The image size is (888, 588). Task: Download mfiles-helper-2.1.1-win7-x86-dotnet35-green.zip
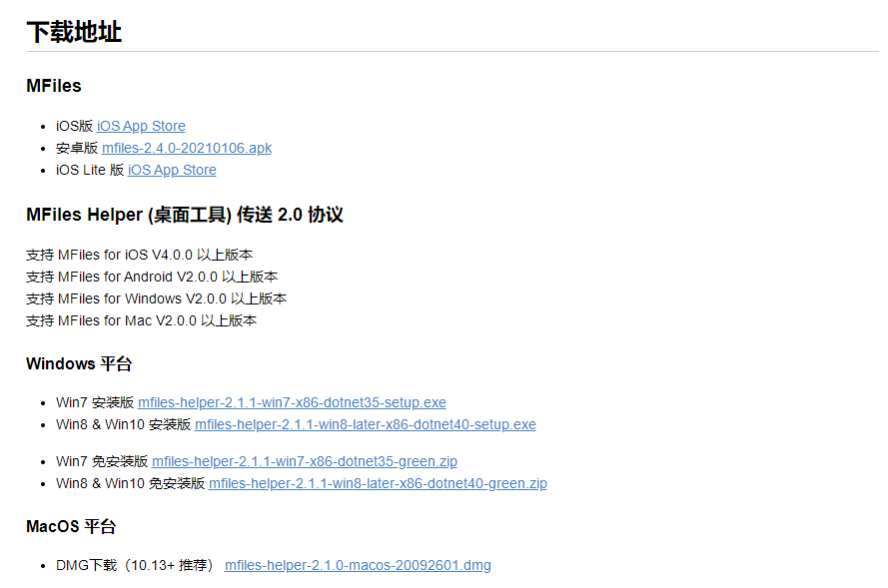pos(305,461)
